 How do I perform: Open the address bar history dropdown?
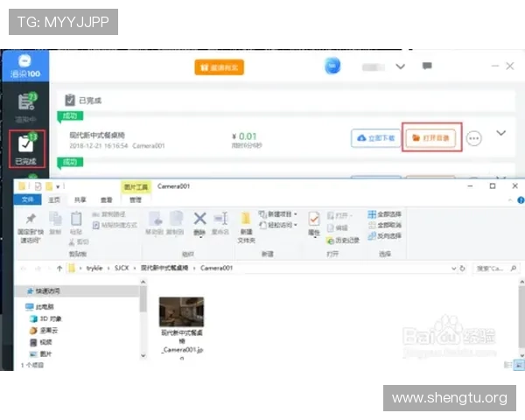point(453,269)
